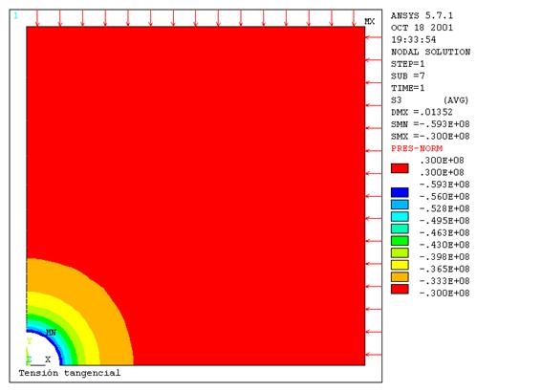
Task: Click the window number 1 label
Action: [x=15, y=15]
